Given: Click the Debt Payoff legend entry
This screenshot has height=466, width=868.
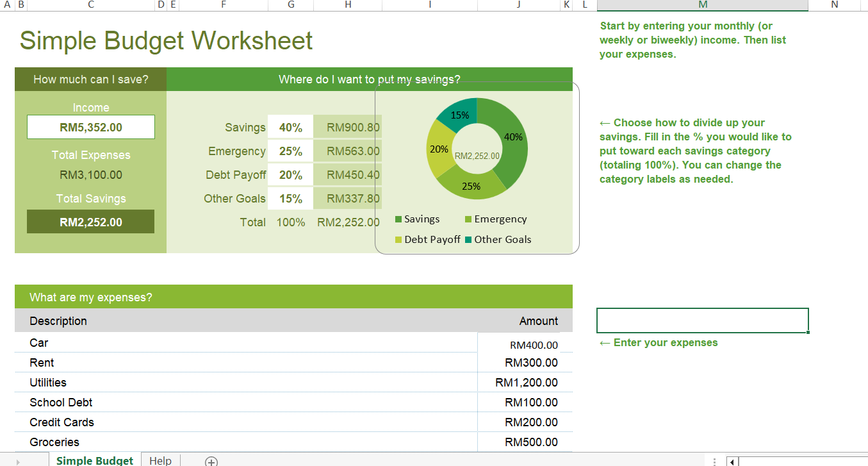Looking at the screenshot, I should [x=428, y=240].
